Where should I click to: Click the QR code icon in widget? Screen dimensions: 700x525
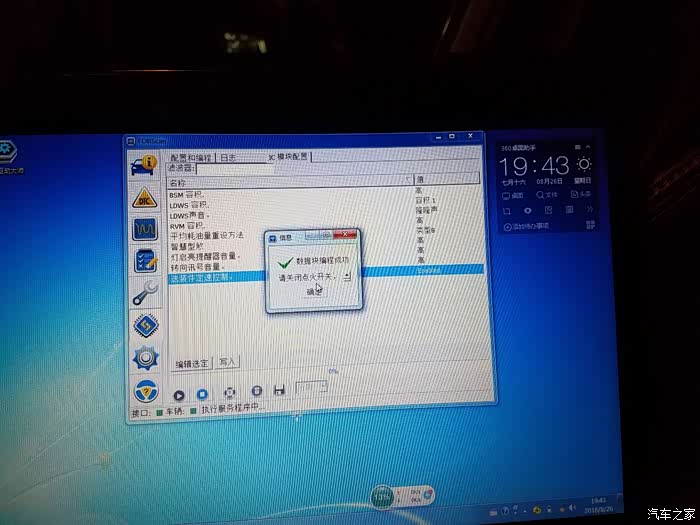[x=590, y=225]
